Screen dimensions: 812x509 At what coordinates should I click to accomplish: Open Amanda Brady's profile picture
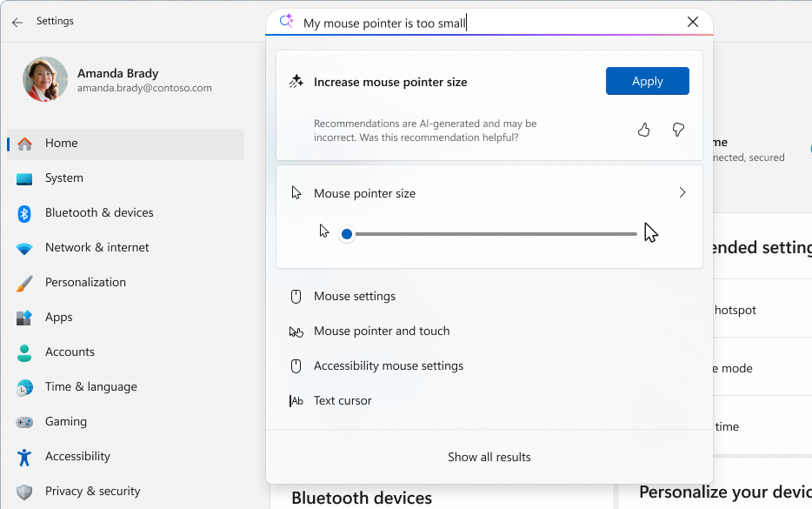[x=44, y=79]
